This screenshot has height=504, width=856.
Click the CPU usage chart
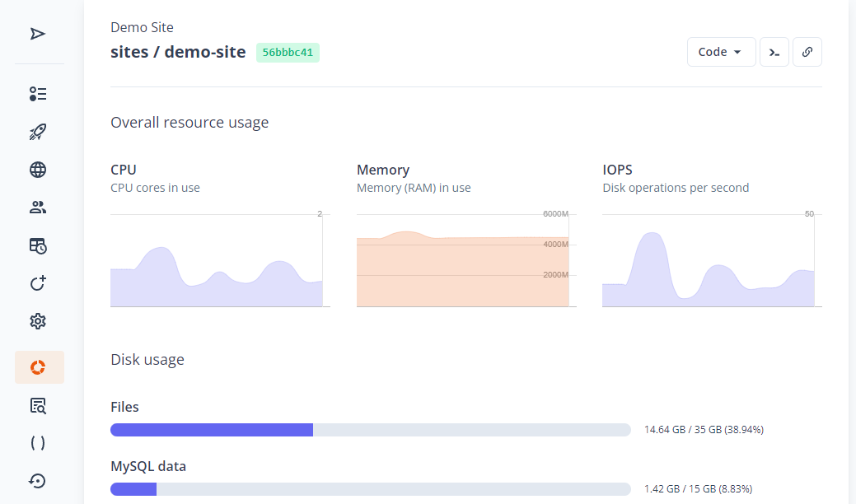[220, 260]
